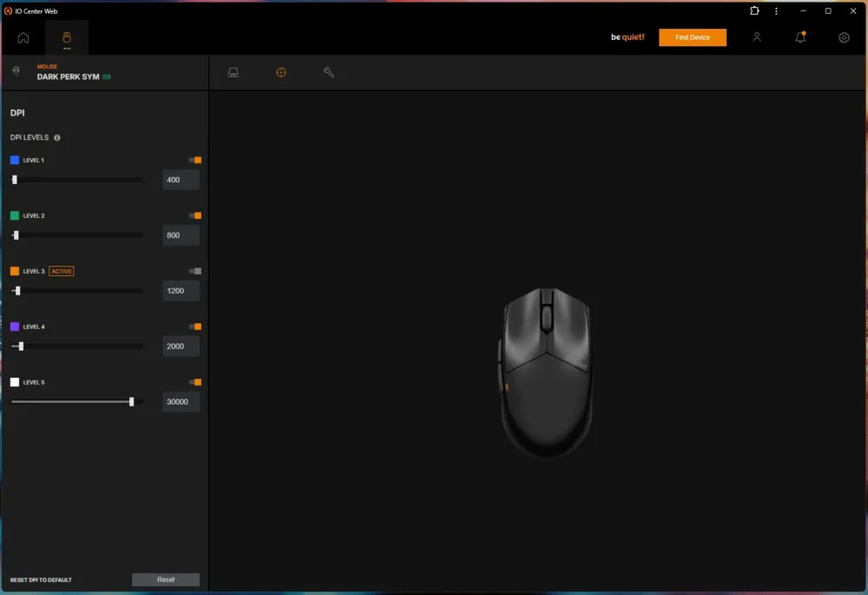868x595 pixels.
Task: Click the LEVEL 5 label
Action: 34,382
